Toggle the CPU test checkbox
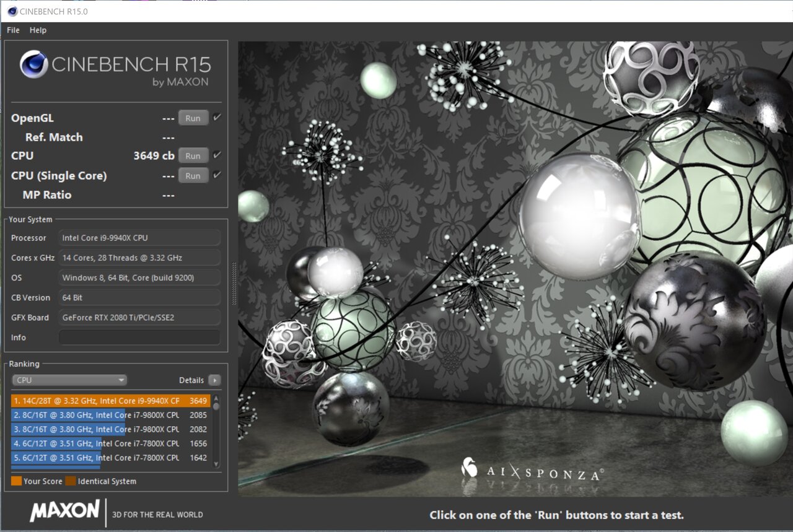 point(217,155)
